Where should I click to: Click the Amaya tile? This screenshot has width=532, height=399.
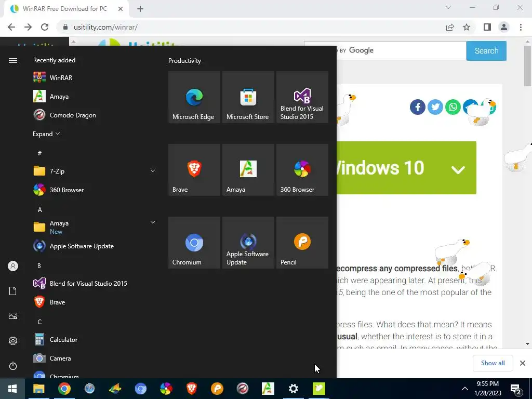coord(248,170)
